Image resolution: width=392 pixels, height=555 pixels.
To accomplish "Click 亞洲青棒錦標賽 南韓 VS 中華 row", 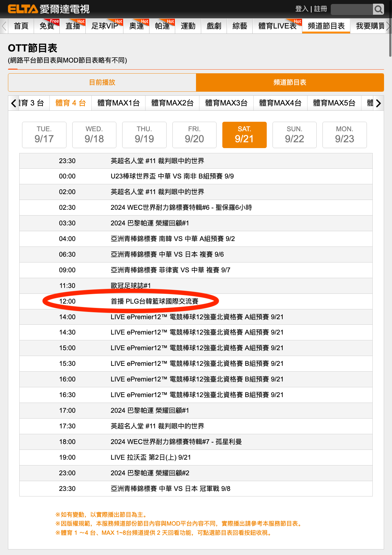I will [x=196, y=239].
